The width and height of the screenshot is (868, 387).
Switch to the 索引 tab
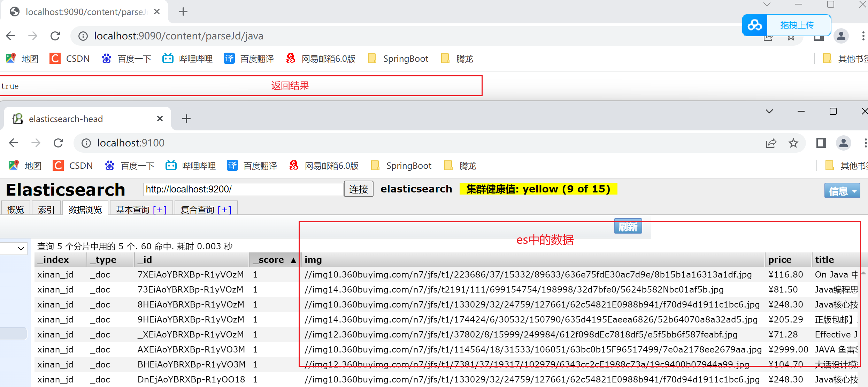click(46, 209)
